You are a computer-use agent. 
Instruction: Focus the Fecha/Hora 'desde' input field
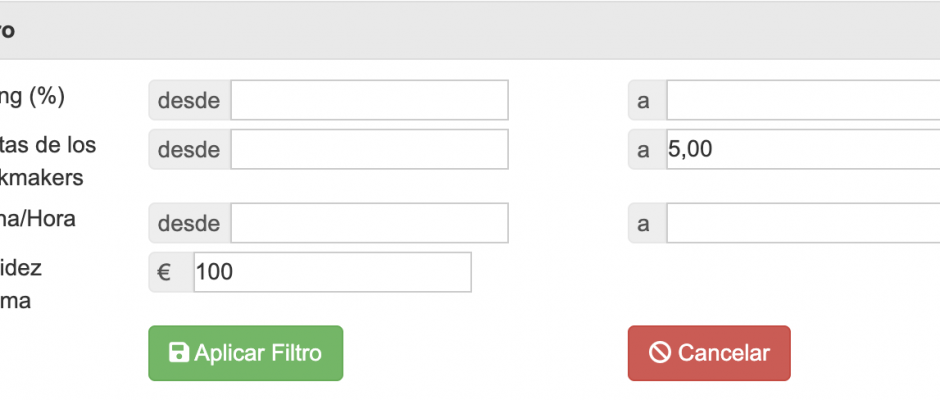tap(369, 223)
